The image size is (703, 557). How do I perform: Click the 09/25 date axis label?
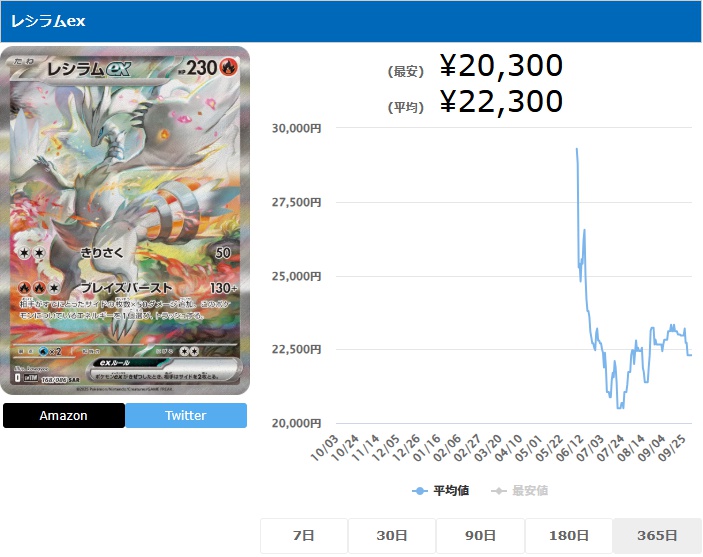click(x=672, y=448)
